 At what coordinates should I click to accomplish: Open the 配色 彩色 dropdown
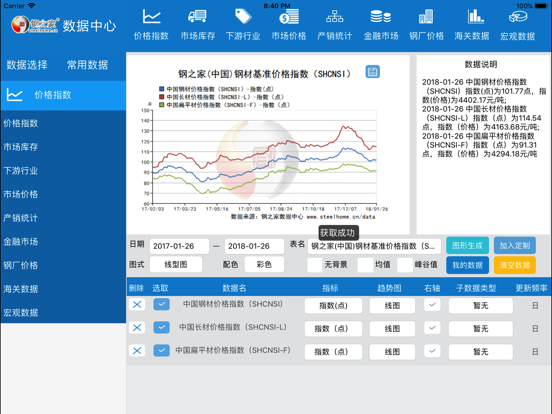tap(264, 264)
